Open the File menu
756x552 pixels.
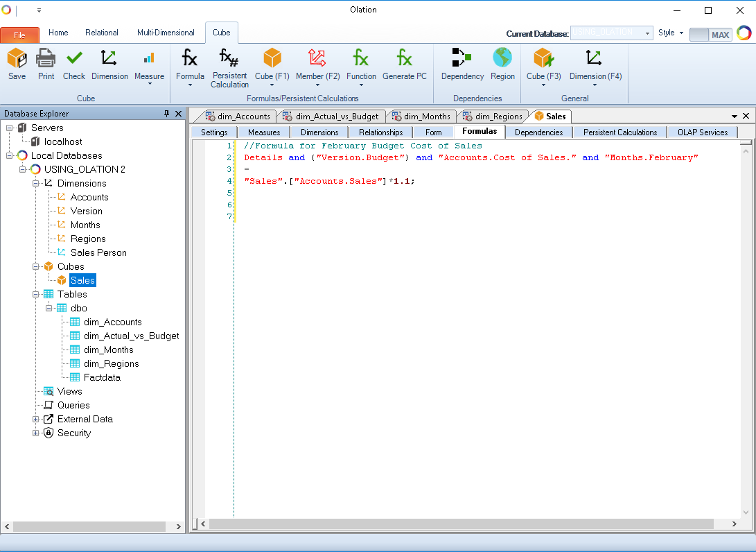(x=20, y=35)
